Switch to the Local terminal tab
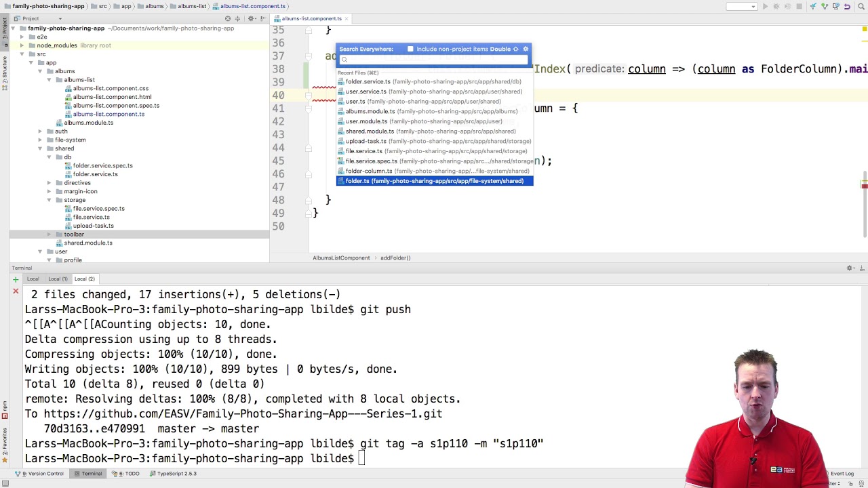The height and width of the screenshot is (488, 868). (33, 279)
